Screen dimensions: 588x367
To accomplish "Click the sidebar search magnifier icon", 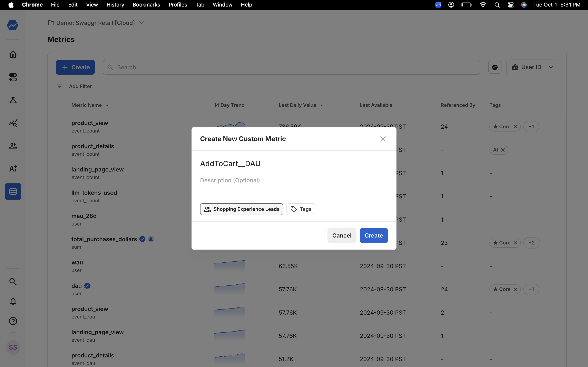I will pyautogui.click(x=13, y=282).
